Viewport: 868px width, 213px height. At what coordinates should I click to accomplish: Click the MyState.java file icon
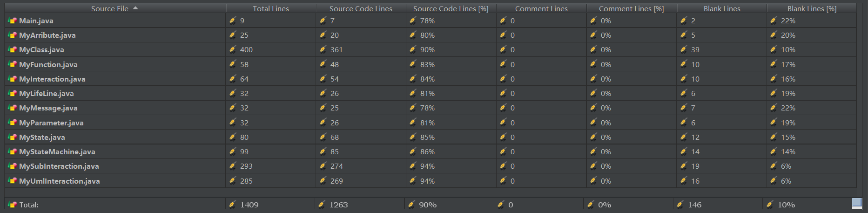(x=12, y=137)
